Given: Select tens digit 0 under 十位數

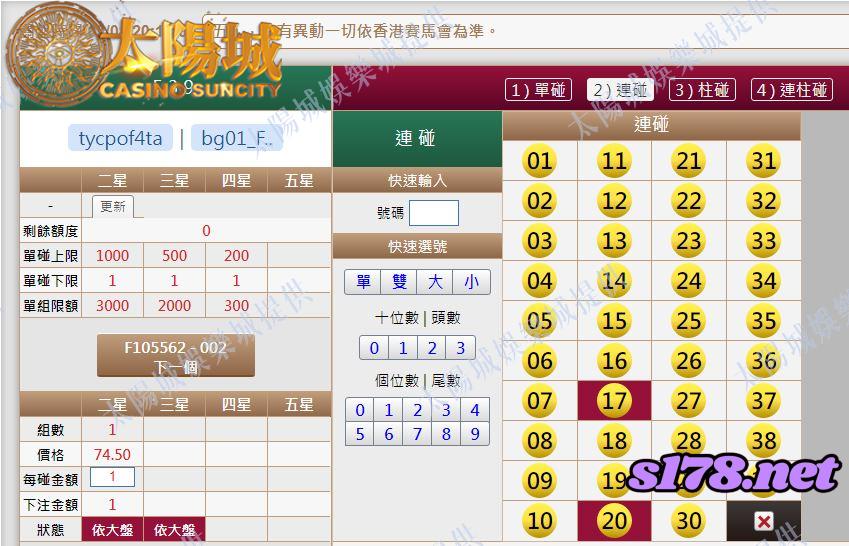Looking at the screenshot, I should (374, 348).
